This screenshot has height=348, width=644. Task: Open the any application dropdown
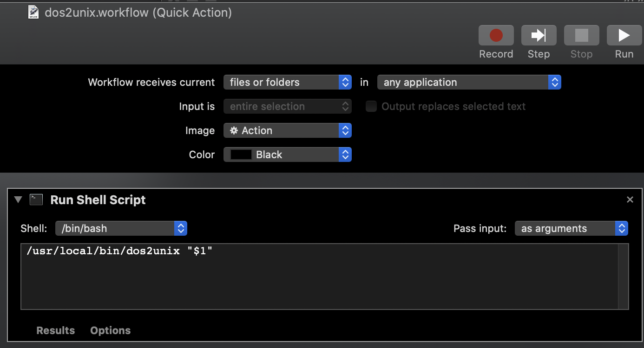coord(469,82)
